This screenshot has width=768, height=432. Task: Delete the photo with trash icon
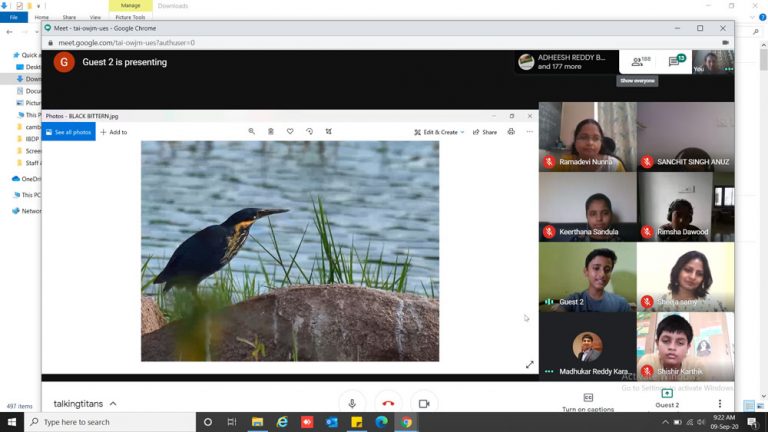[x=271, y=132]
